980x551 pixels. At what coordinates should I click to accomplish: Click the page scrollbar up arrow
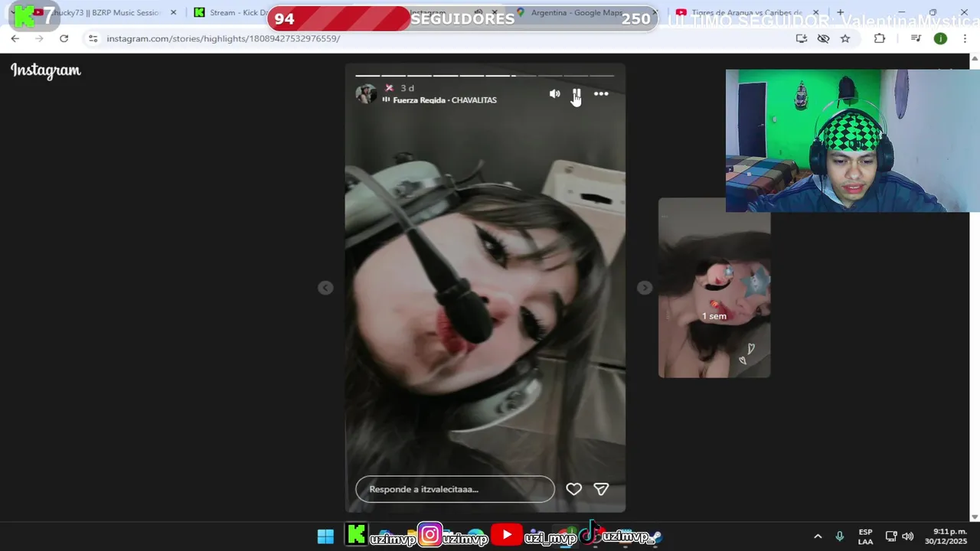point(975,58)
